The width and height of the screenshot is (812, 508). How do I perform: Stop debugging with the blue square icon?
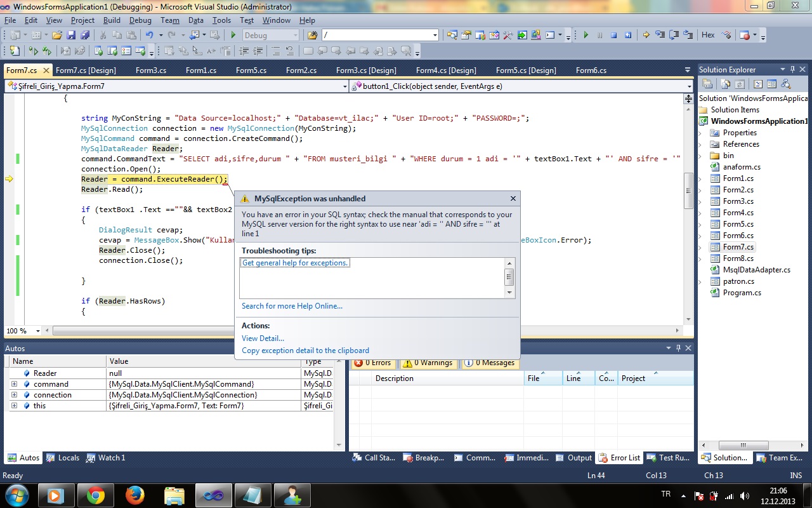613,36
